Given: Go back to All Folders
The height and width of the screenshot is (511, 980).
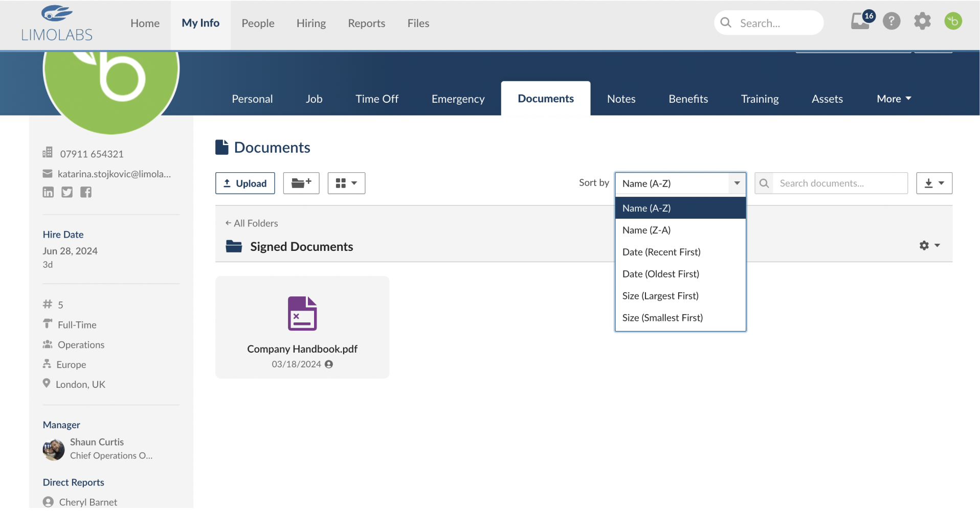Looking at the screenshot, I should (252, 223).
